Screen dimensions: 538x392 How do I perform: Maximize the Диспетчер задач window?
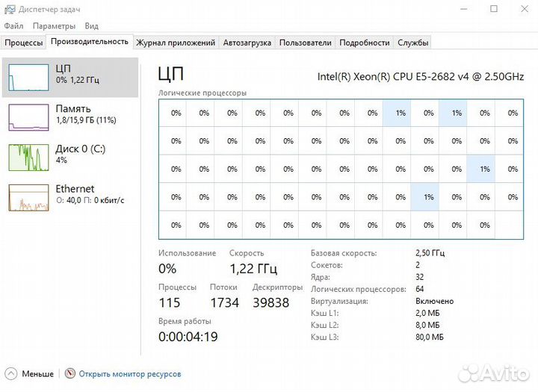(x=494, y=9)
